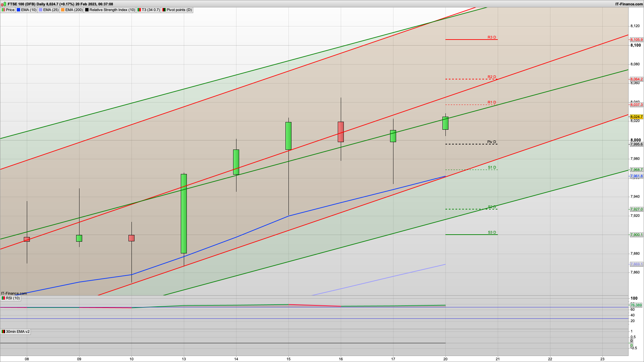This screenshot has height=362, width=644.
Task: Click the orange EMA (200) icon
Action: [x=63, y=10]
